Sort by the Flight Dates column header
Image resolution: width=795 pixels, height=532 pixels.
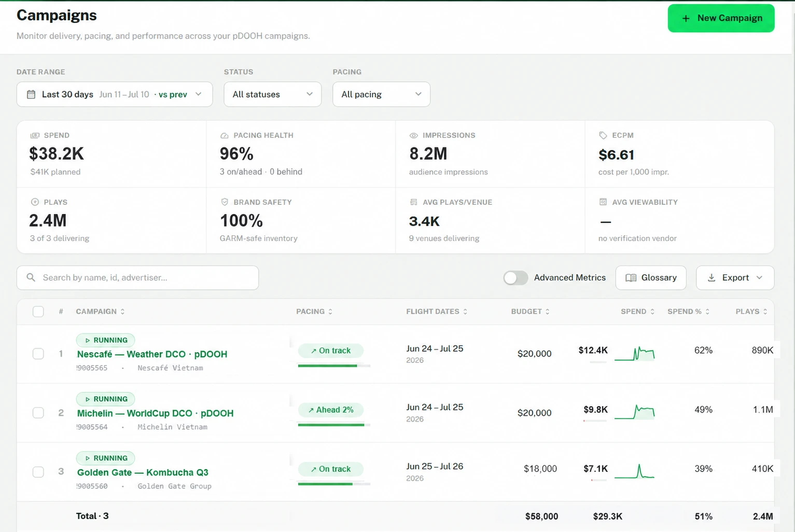(437, 312)
